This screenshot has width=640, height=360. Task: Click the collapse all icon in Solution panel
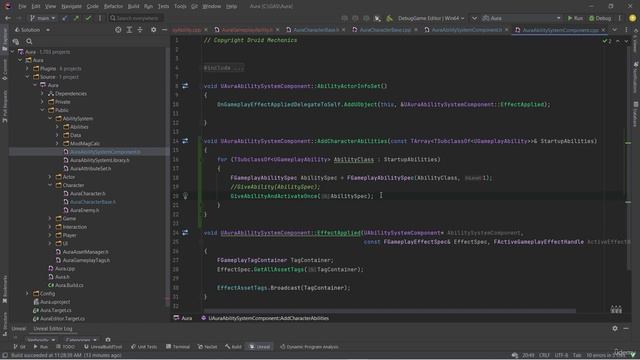click(140, 30)
